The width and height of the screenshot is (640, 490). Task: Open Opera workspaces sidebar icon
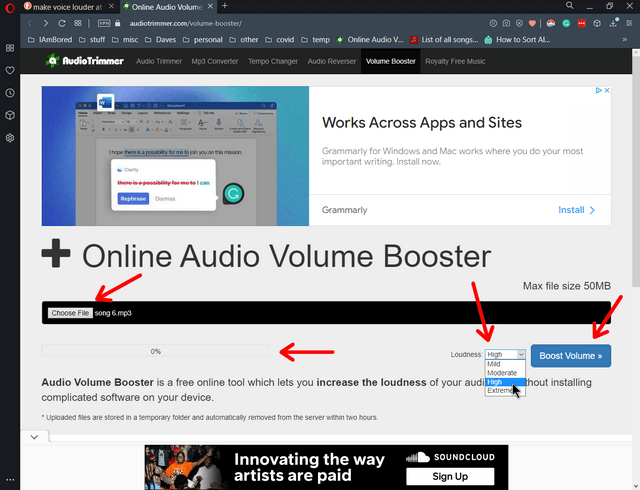click(x=10, y=48)
